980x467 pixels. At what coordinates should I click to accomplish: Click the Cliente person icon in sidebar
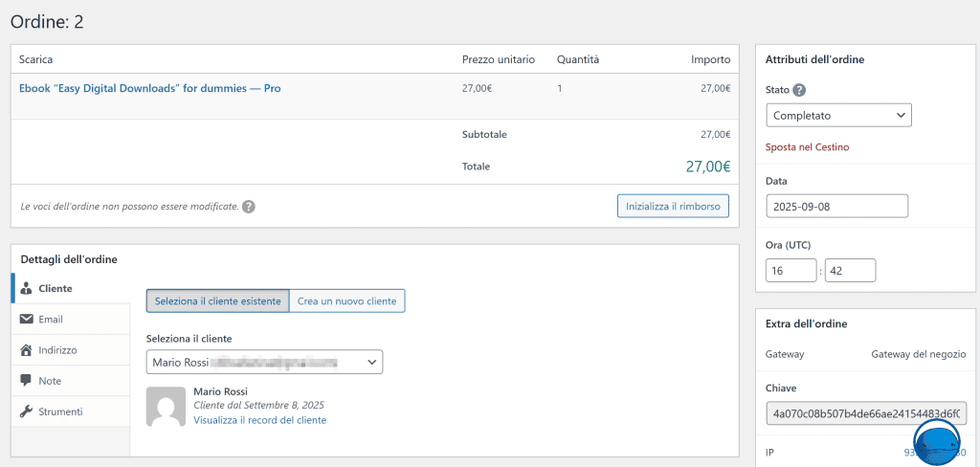[x=26, y=288]
